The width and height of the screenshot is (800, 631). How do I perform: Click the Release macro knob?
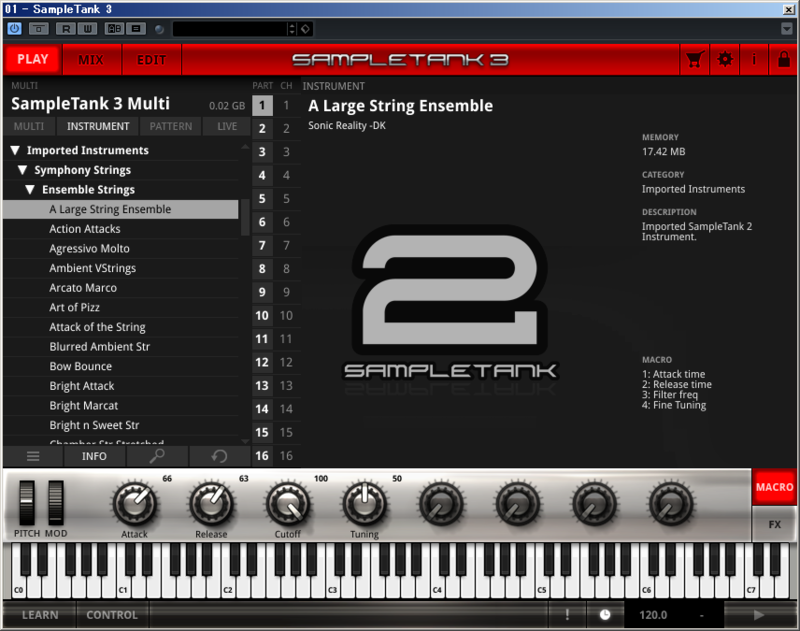point(211,504)
